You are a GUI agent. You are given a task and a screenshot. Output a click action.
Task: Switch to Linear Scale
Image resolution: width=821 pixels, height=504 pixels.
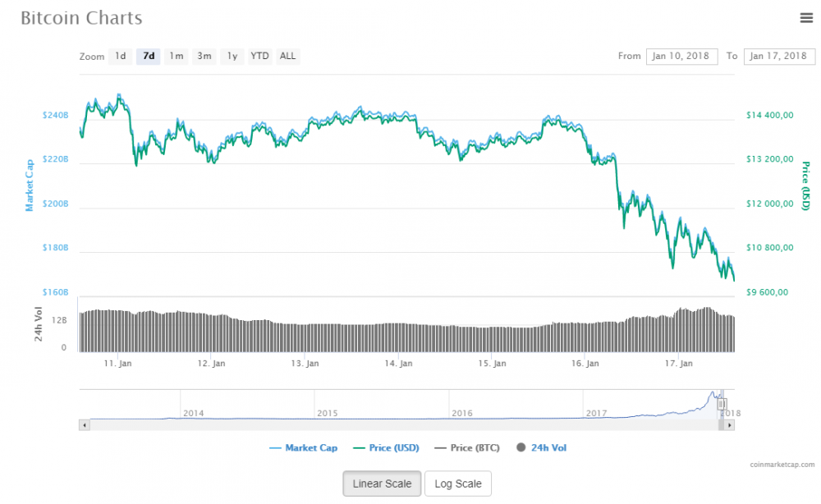pos(382,483)
